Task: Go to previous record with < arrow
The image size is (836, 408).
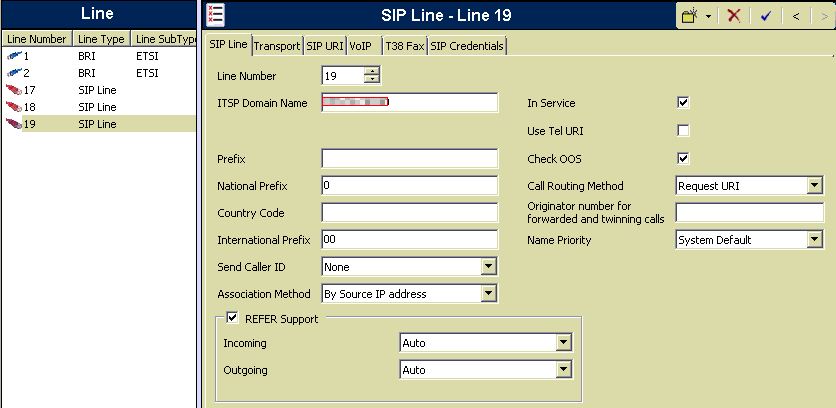Action: point(795,15)
